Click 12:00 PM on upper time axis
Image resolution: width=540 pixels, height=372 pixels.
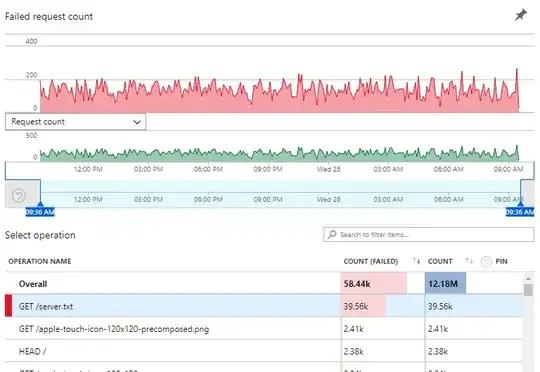click(x=88, y=169)
